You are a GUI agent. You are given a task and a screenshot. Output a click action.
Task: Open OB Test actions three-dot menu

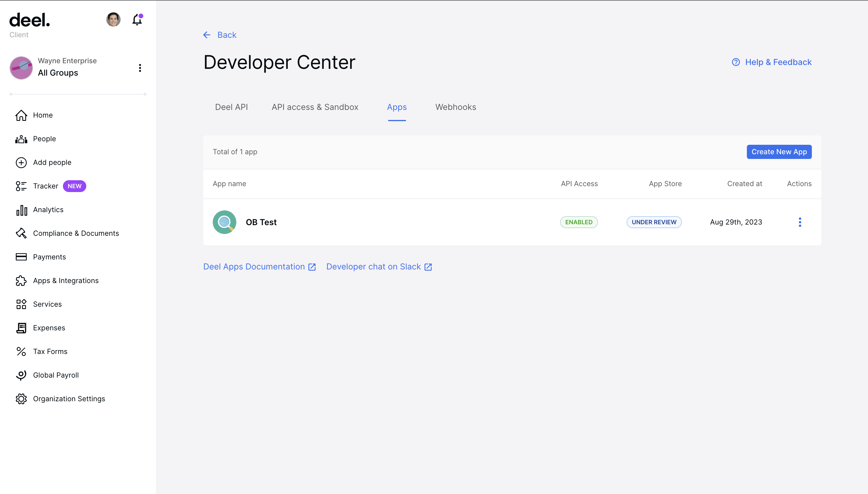pyautogui.click(x=800, y=222)
